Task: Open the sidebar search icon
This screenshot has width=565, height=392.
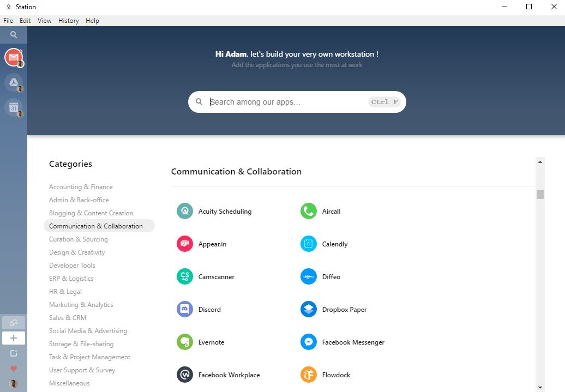Action: pyautogui.click(x=13, y=34)
